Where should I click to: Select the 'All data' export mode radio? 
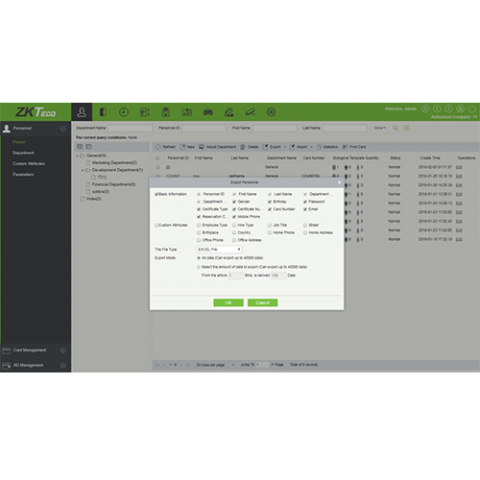199,258
